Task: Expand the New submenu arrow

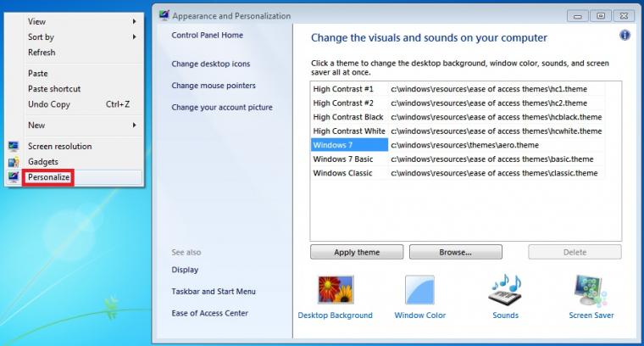Action: pyautogui.click(x=134, y=125)
